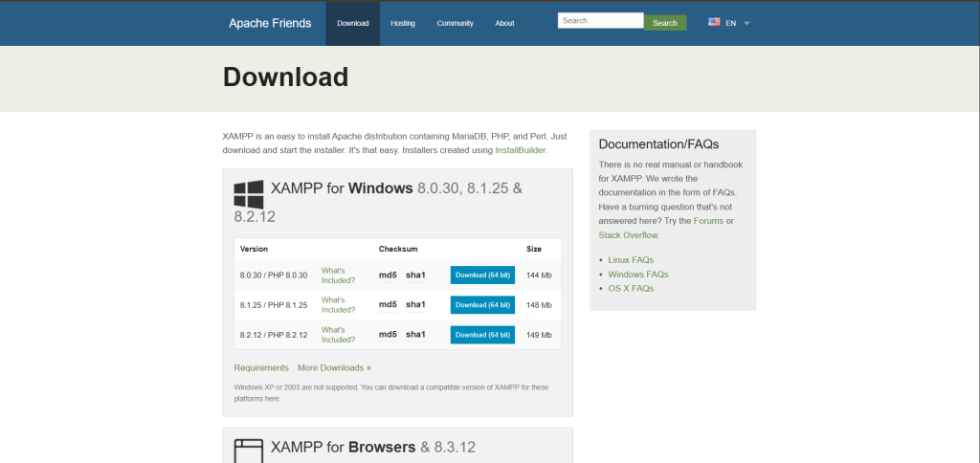This screenshot has width=980, height=463.
Task: Show md5 checksum for 8.2.12
Action: tap(388, 334)
